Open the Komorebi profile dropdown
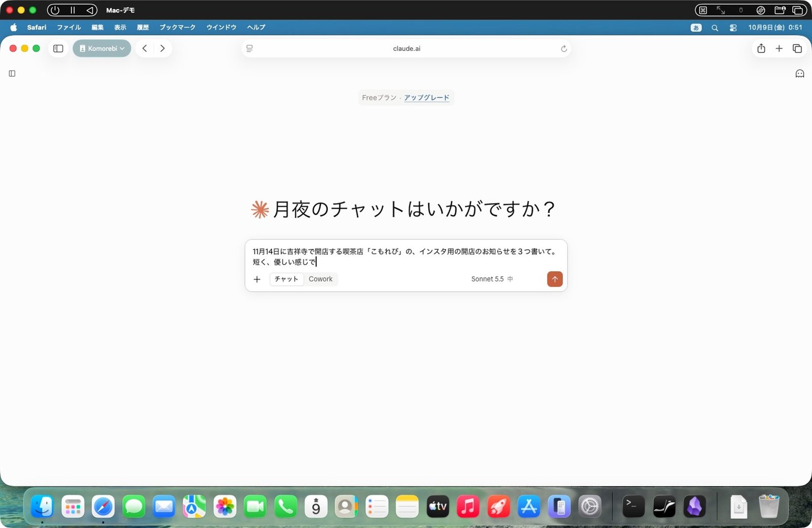812x528 pixels. click(102, 49)
